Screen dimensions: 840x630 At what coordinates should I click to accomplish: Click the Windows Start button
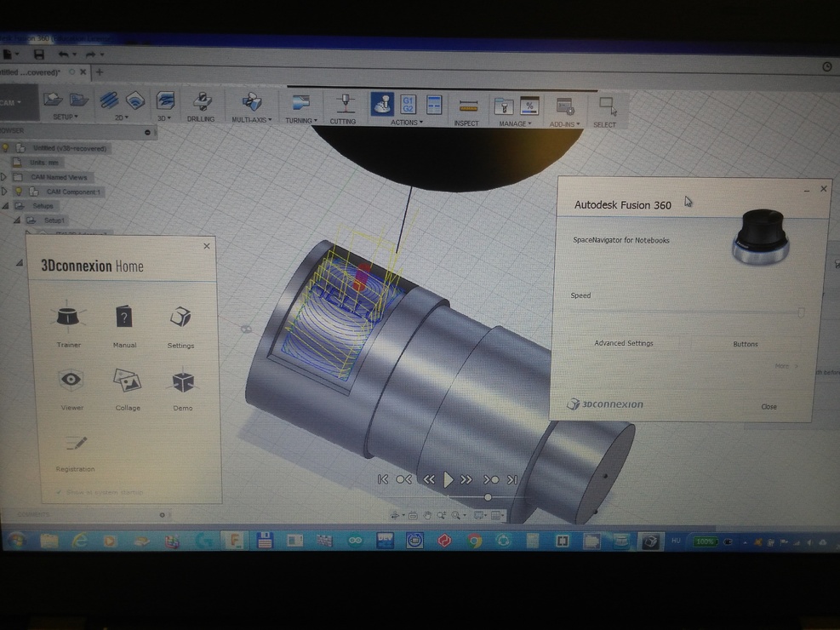point(16,540)
